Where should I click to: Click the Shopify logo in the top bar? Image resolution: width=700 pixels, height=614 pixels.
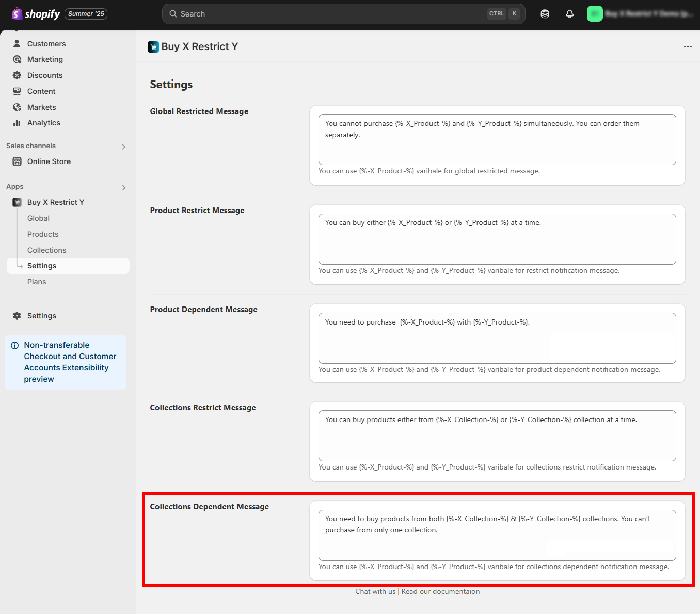click(36, 14)
